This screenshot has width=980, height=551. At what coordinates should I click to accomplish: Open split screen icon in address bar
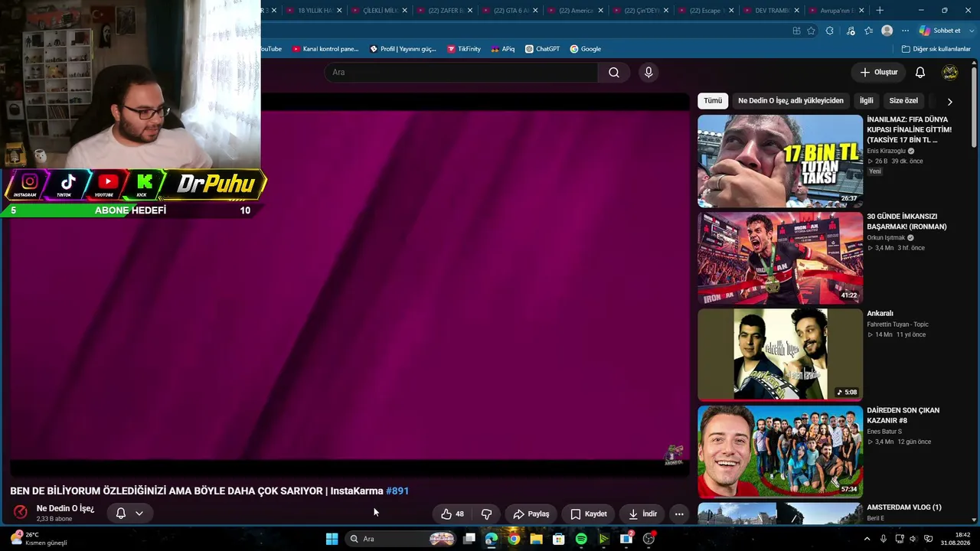(796, 31)
